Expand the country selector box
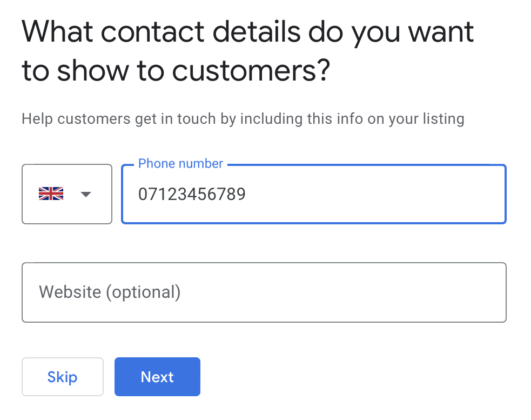The image size is (531, 420). point(67,194)
